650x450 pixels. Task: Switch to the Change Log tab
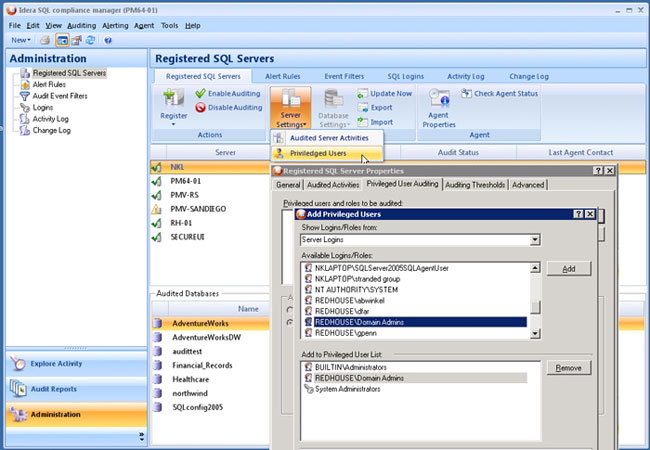coord(529,76)
